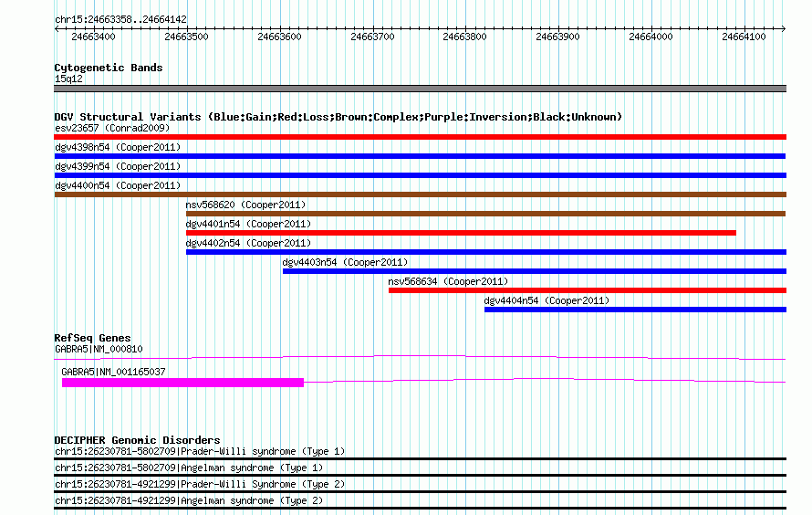Click the nsv568620 (Cooper2011) brown complex bar

(485, 214)
